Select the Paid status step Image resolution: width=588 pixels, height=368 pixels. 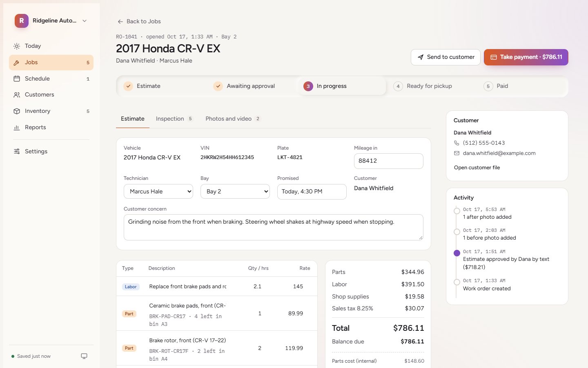point(521,86)
